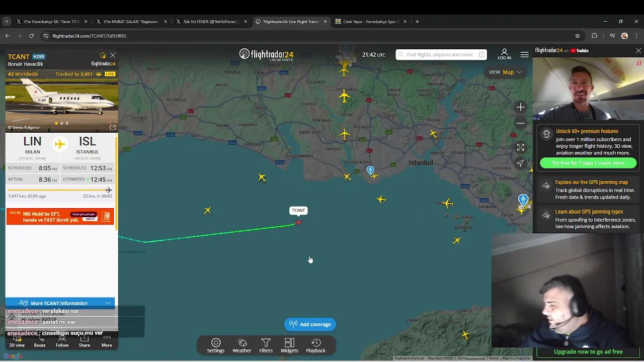Select the second photo carousel dot
644x362 pixels.
[61, 123]
